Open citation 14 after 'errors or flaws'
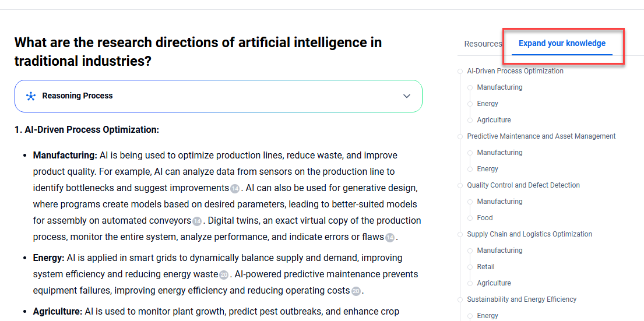 tap(390, 237)
